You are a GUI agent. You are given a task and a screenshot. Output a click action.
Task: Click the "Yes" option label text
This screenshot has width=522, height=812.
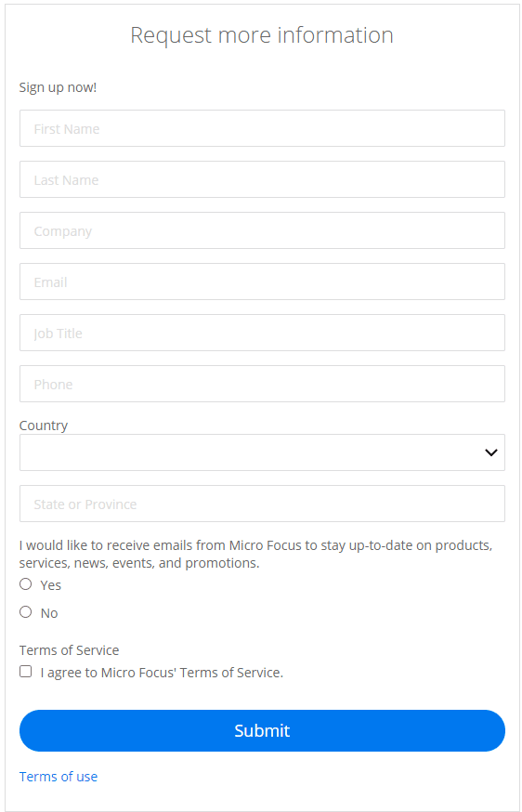51,585
